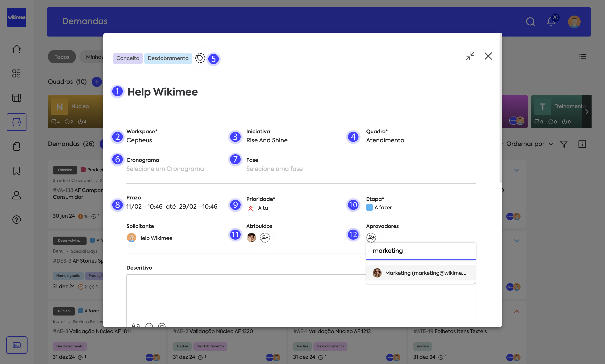Screen dimensions: 605x364
Task: Click into the Descritivo text area
Action: coord(245,294)
